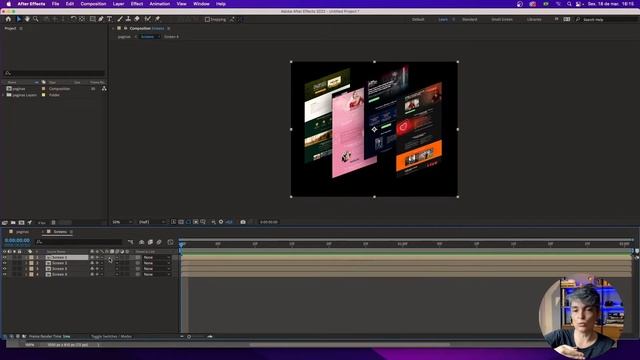The height and width of the screenshot is (360, 640).
Task: Click Toggle Switches / Modes button
Action: click(111, 337)
